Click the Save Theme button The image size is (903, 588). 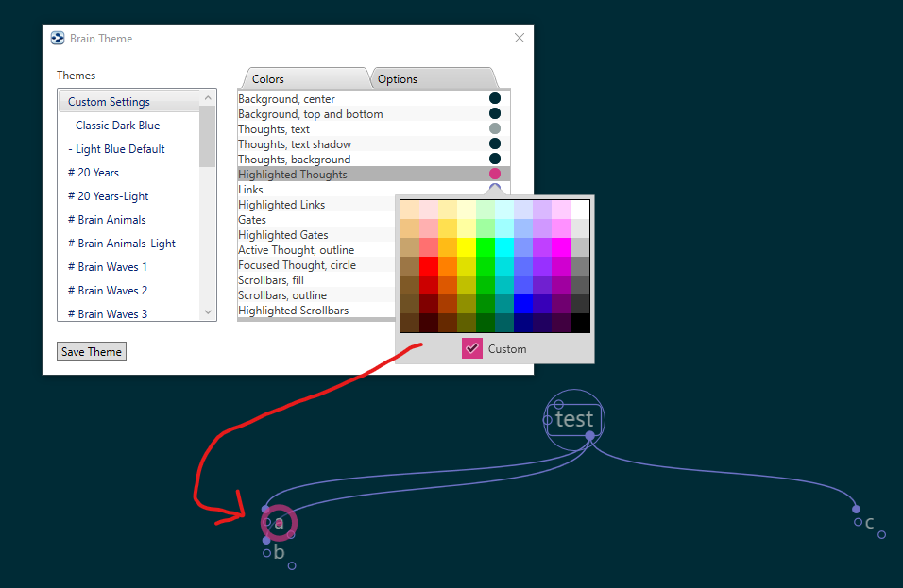(x=92, y=352)
